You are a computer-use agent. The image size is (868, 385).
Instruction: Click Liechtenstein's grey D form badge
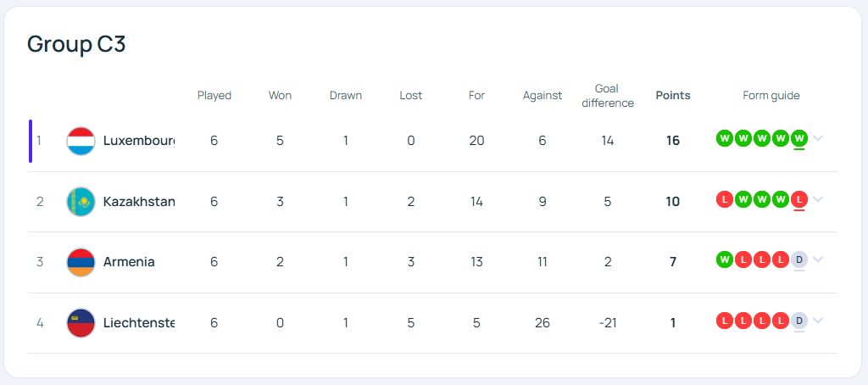click(x=798, y=321)
